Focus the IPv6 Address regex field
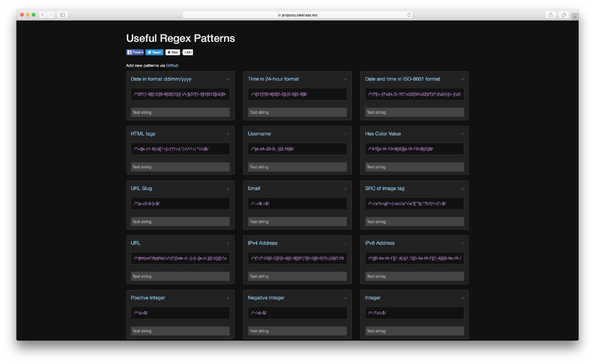This screenshot has height=364, width=595. tap(414, 258)
